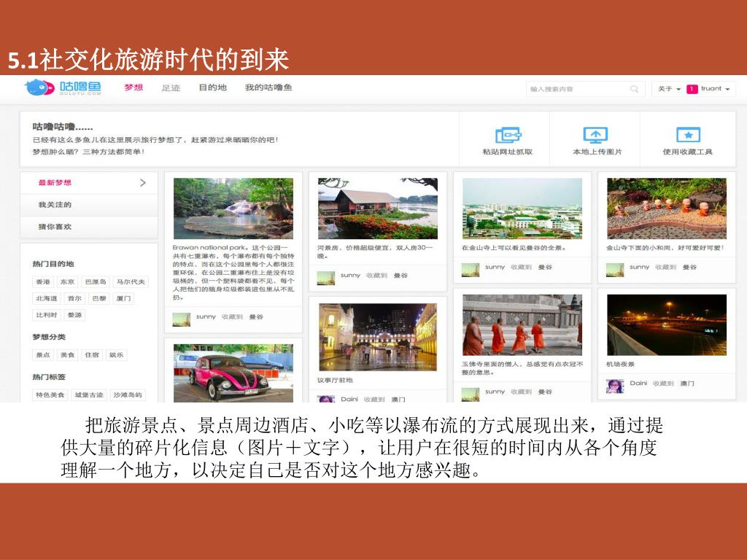The image size is (747, 560).
Task: Open the 粘贴网址抓取 paste-URL icon
Action: pos(508,135)
